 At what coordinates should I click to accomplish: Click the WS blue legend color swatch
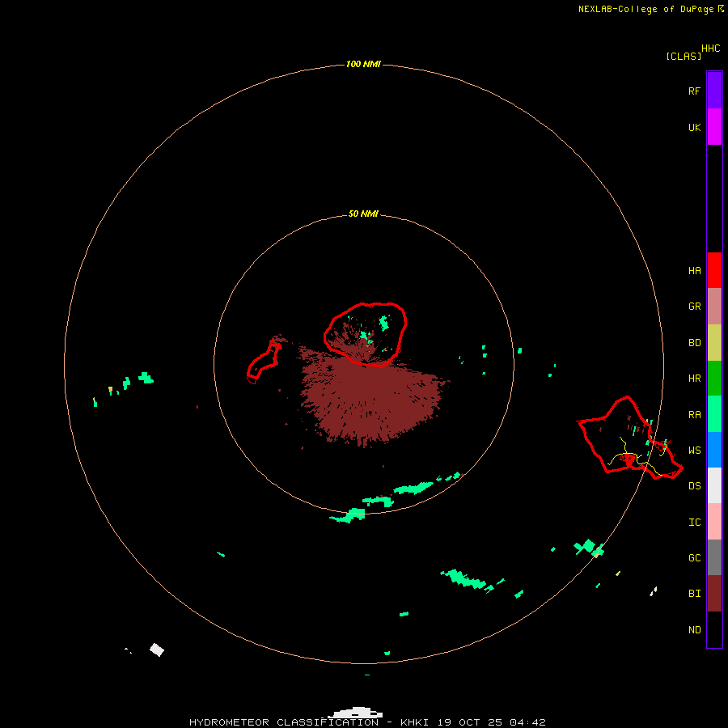714,450
